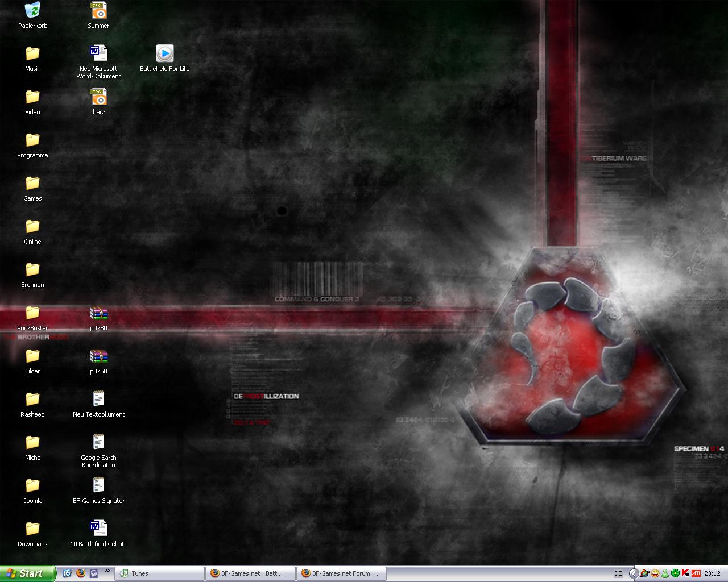Select the 10 Battlefield Gebote Word document
This screenshot has height=582, width=728.
point(98,528)
